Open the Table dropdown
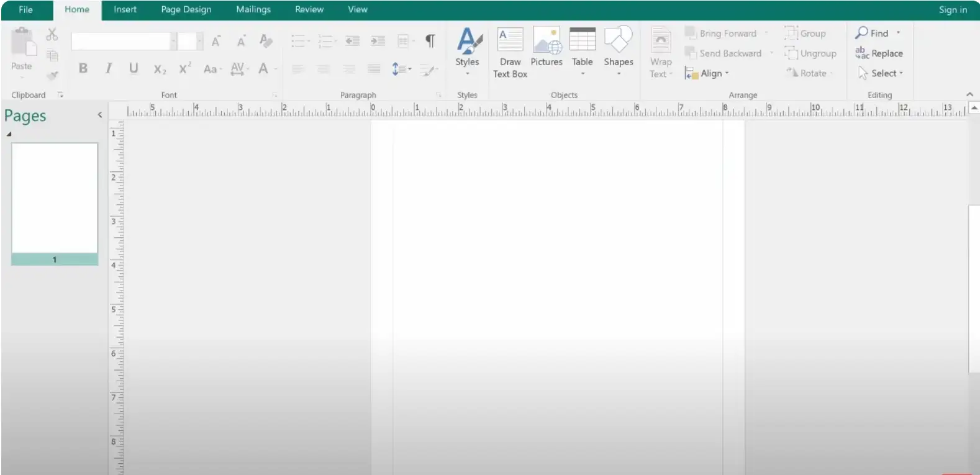This screenshot has height=475, width=980. pyautogui.click(x=583, y=73)
